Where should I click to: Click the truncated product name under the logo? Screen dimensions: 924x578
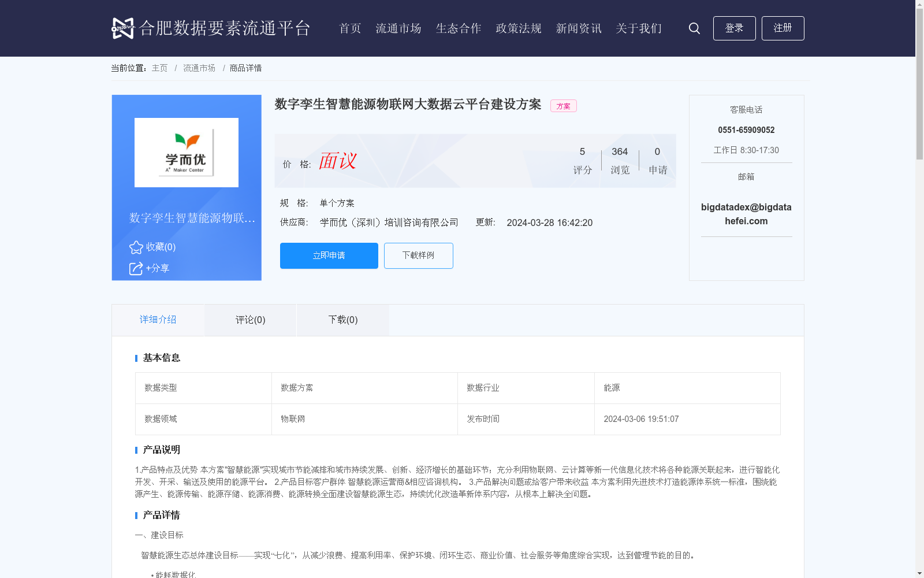tap(192, 218)
